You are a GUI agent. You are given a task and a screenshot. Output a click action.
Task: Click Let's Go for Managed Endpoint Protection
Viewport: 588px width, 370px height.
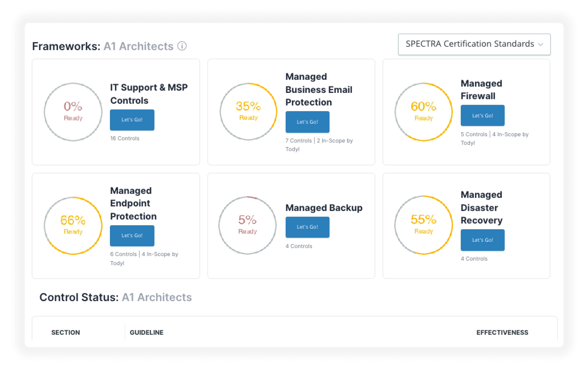(132, 235)
